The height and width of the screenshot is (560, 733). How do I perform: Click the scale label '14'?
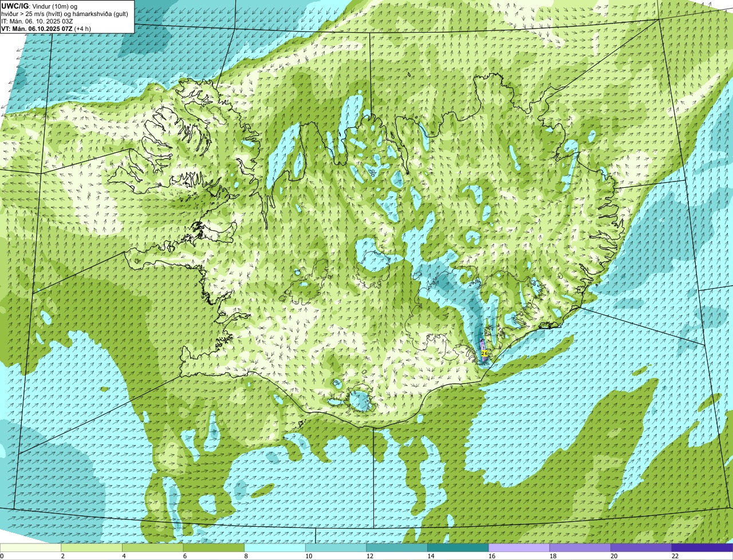(x=431, y=556)
